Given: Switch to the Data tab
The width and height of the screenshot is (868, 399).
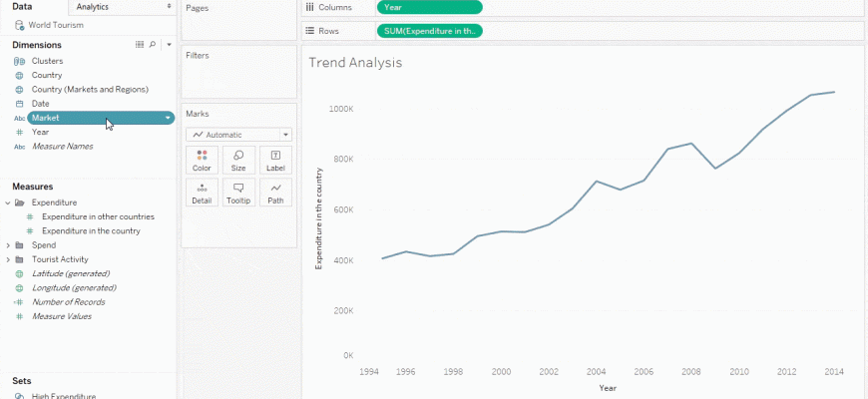Looking at the screenshot, I should tap(22, 7).
